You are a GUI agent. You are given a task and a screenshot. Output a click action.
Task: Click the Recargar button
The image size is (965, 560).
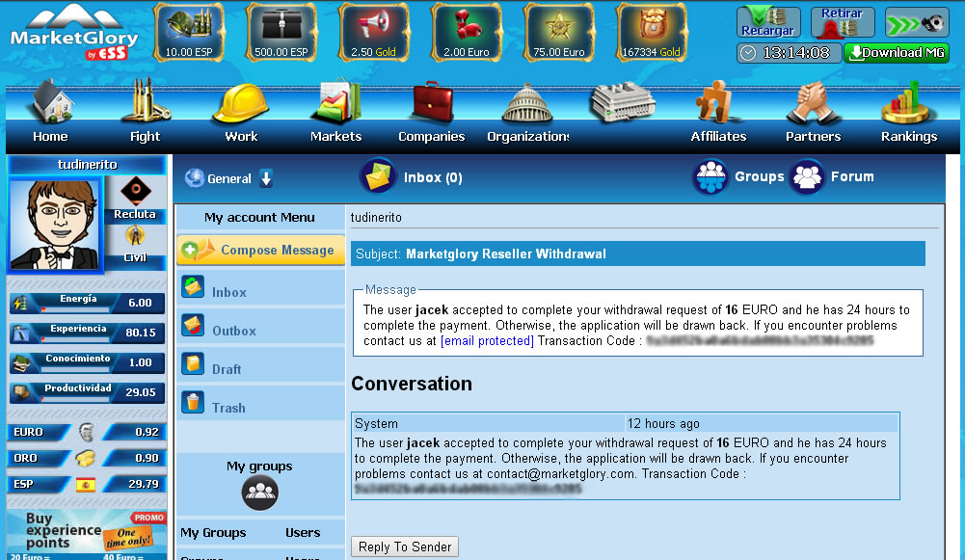(x=768, y=22)
